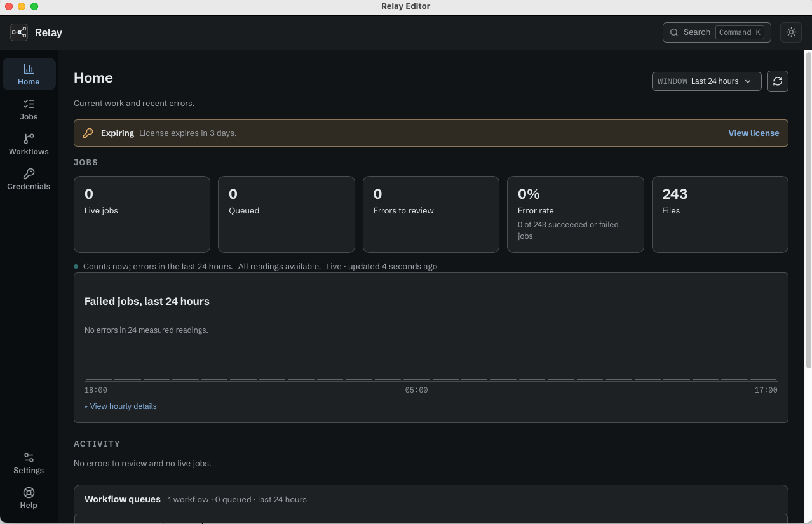Click the Relay logo icon
Viewport: 812px width, 524px height.
pyautogui.click(x=19, y=32)
